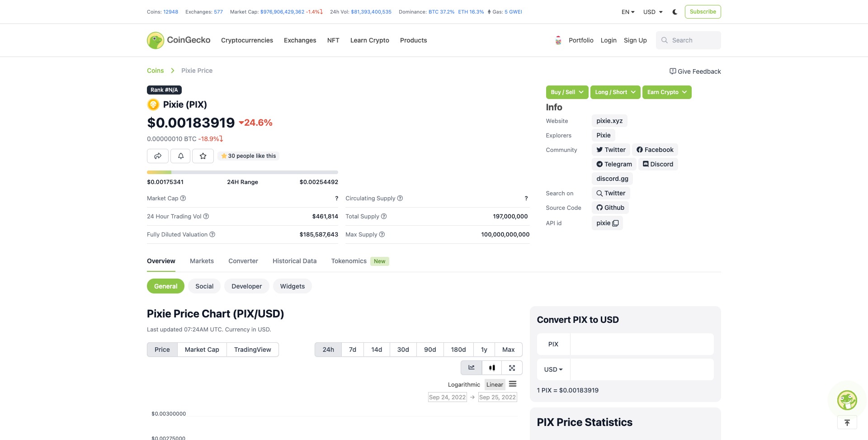Select the 7d time range

tap(352, 349)
